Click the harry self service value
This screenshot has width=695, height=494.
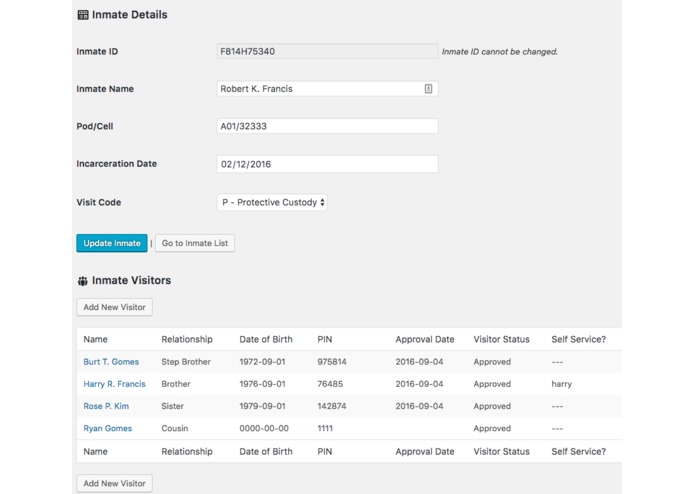point(562,384)
